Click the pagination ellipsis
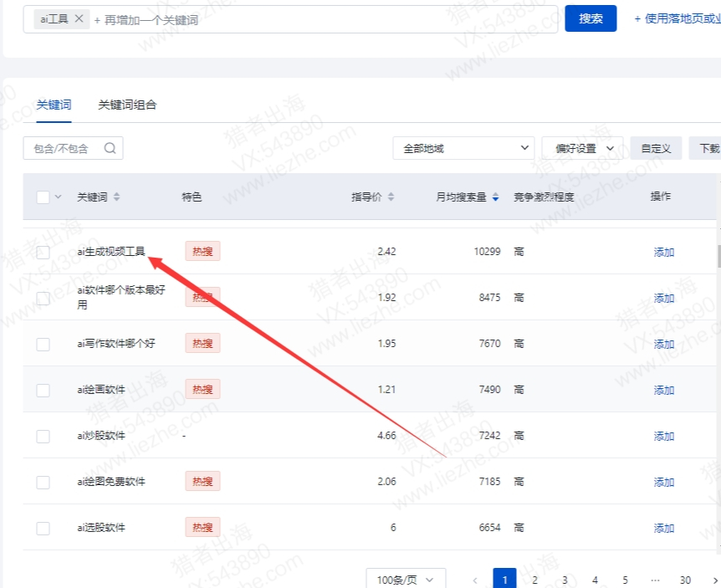This screenshot has width=721, height=588. [x=655, y=580]
